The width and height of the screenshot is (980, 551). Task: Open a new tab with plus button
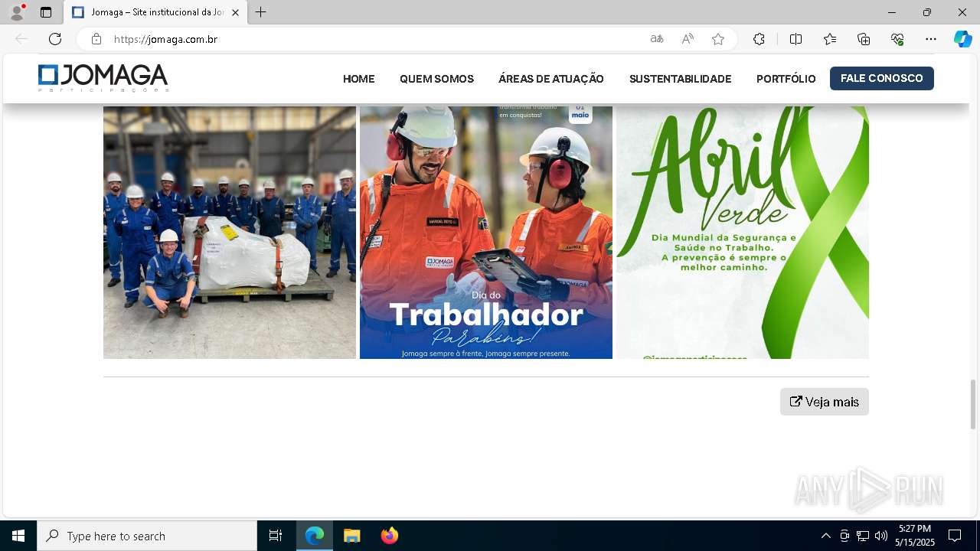coord(261,12)
